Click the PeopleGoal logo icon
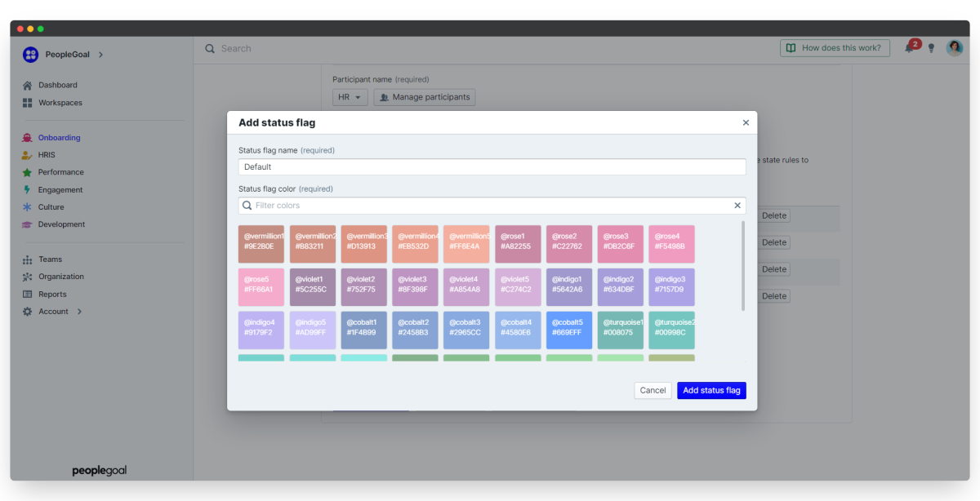 coord(30,55)
